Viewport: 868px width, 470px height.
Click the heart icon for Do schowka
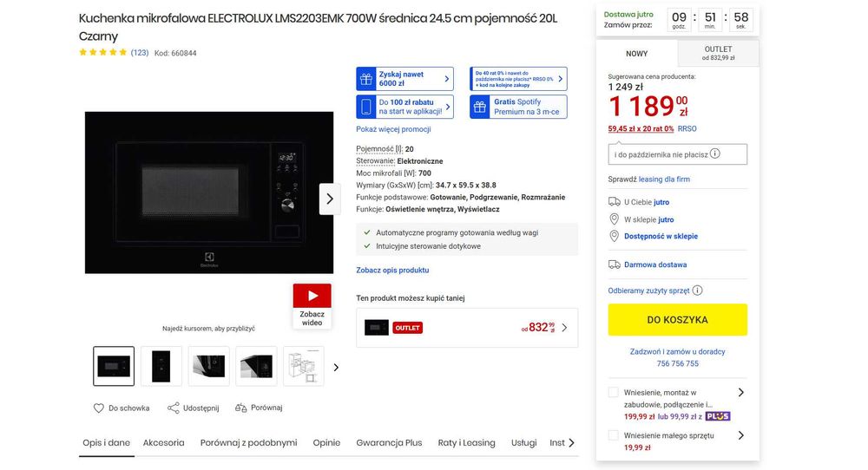(x=99, y=408)
